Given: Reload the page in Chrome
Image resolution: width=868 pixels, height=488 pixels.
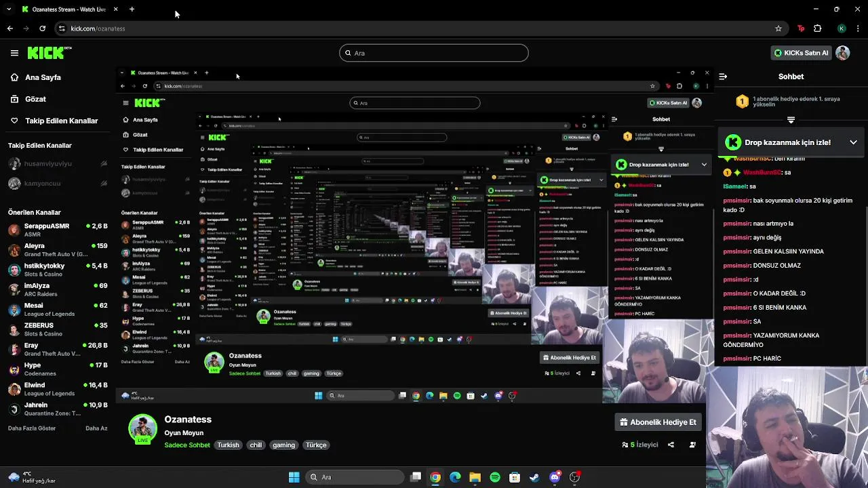Looking at the screenshot, I should click(x=42, y=28).
